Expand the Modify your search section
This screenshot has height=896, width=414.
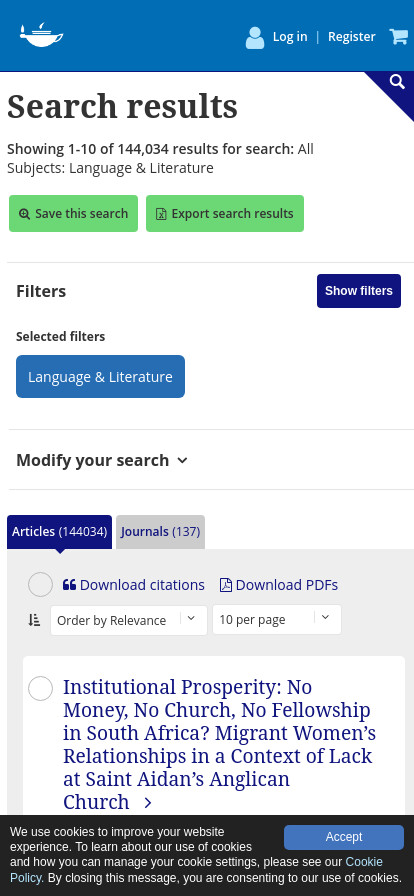click(102, 460)
